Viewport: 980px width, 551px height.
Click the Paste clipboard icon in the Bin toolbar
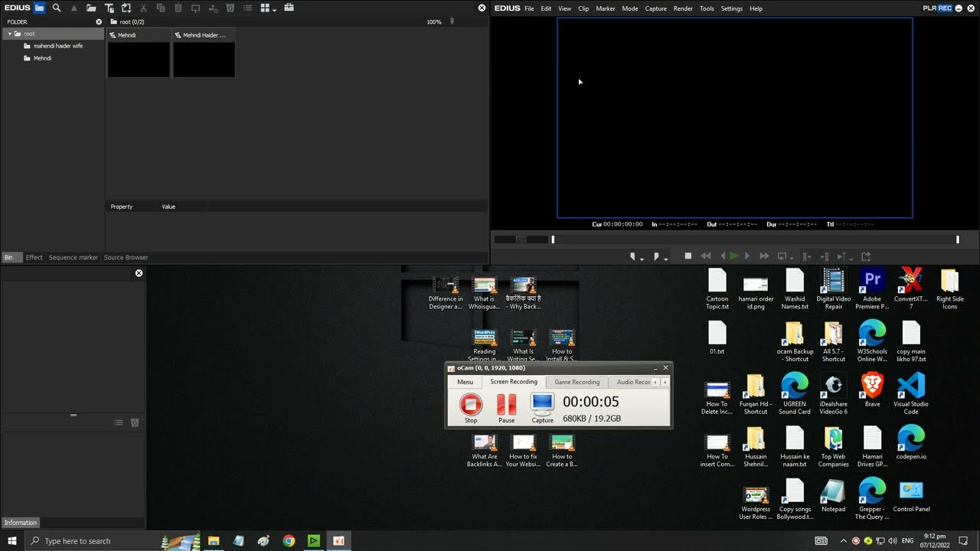pyautogui.click(x=178, y=8)
